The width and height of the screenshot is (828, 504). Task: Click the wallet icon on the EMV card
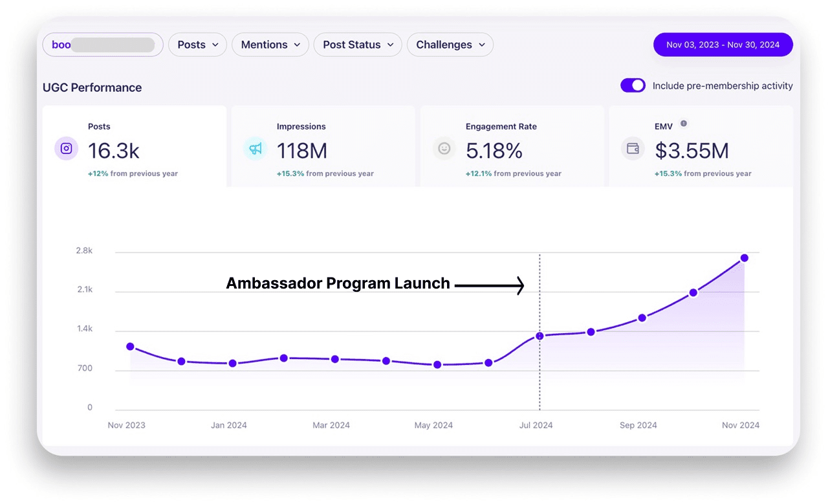[633, 148]
